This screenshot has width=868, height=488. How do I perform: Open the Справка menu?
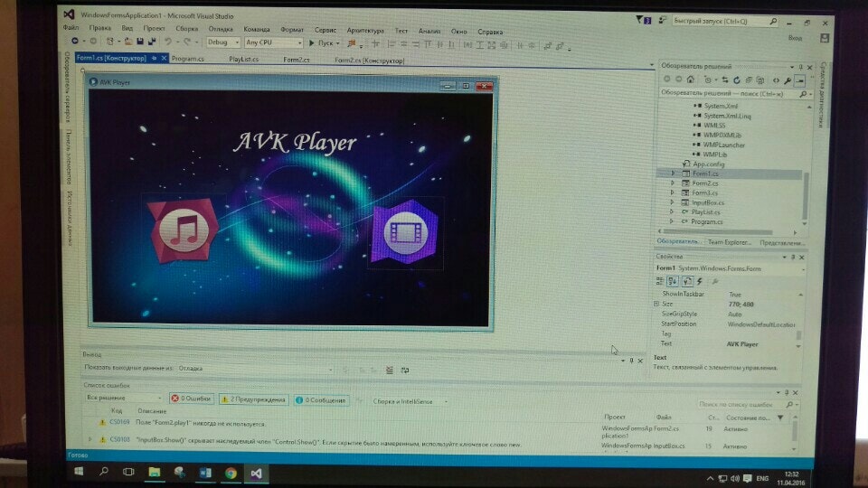tap(490, 32)
